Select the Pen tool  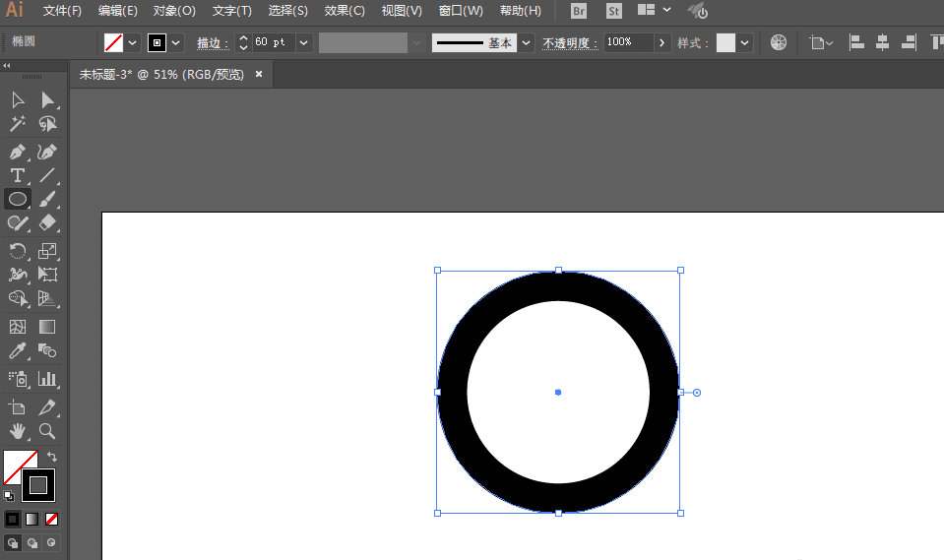17,153
